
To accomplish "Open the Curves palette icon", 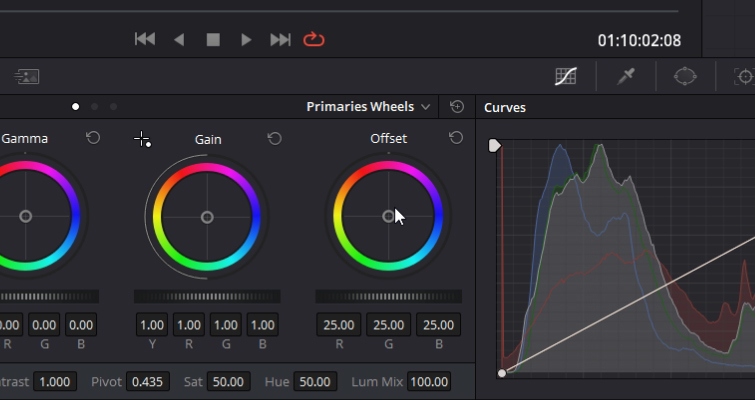I will click(566, 77).
